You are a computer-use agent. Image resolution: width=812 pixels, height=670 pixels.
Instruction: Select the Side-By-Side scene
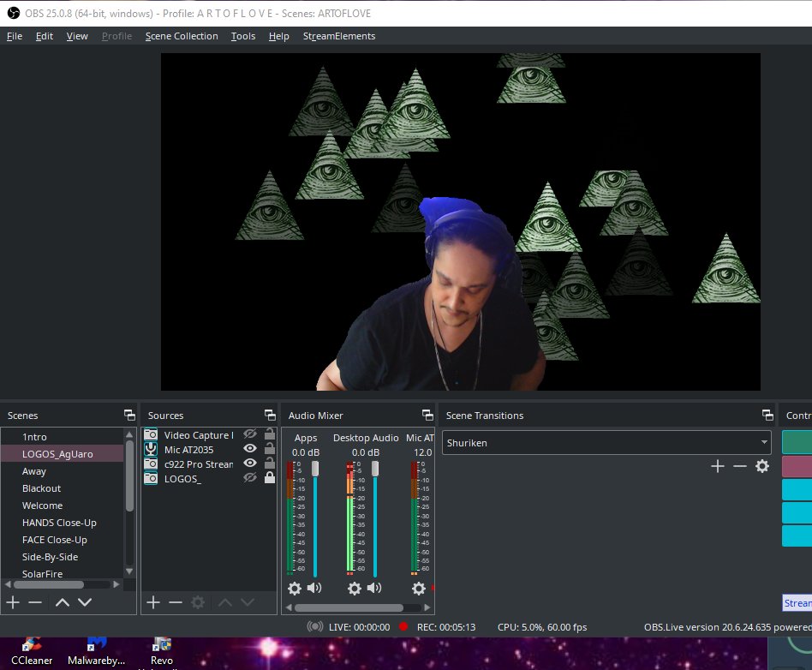(x=63, y=557)
